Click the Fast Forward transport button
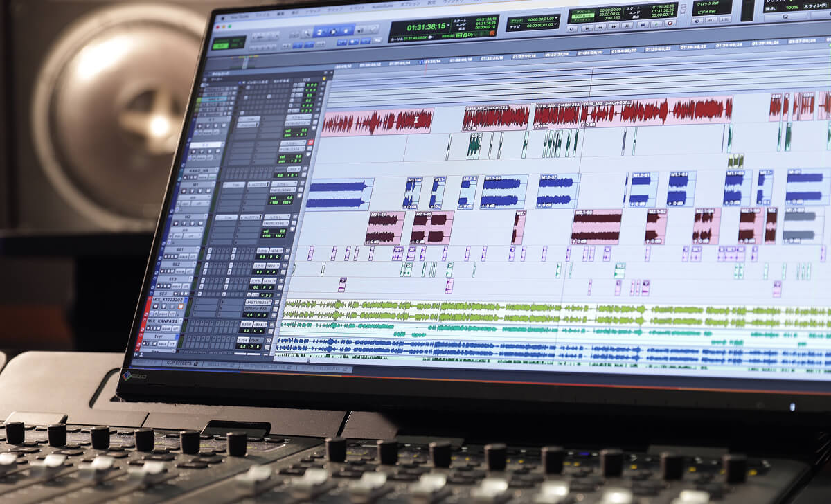This screenshot has height=504, width=831. tap(614, 26)
